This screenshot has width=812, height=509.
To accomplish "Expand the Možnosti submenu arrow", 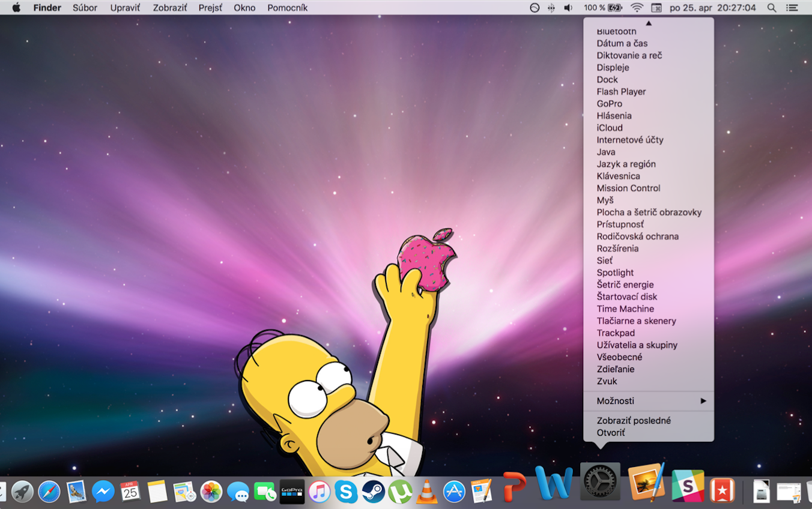I will tap(703, 401).
